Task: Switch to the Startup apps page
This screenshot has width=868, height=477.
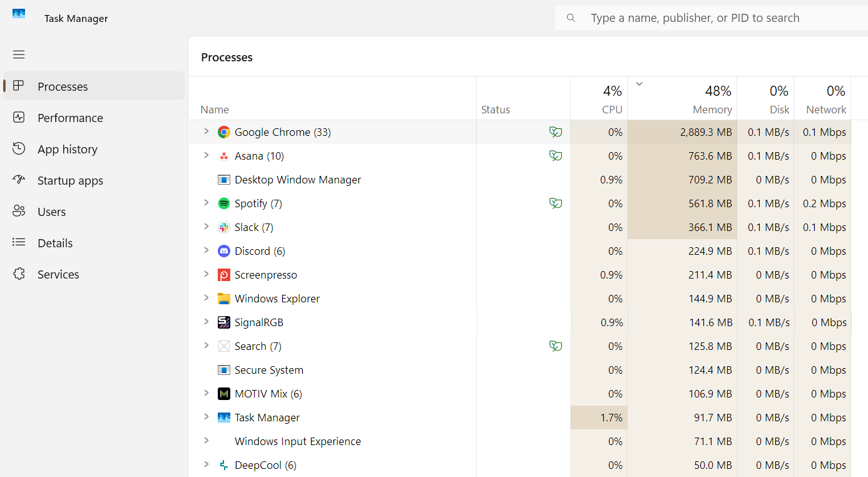Action: [x=70, y=180]
